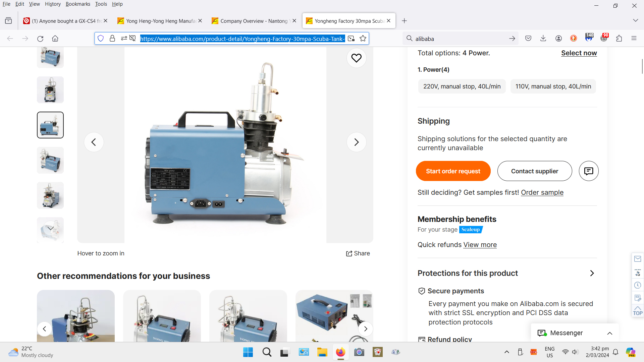Open the Firefox account icon
The width and height of the screenshot is (644, 362).
coord(558,39)
